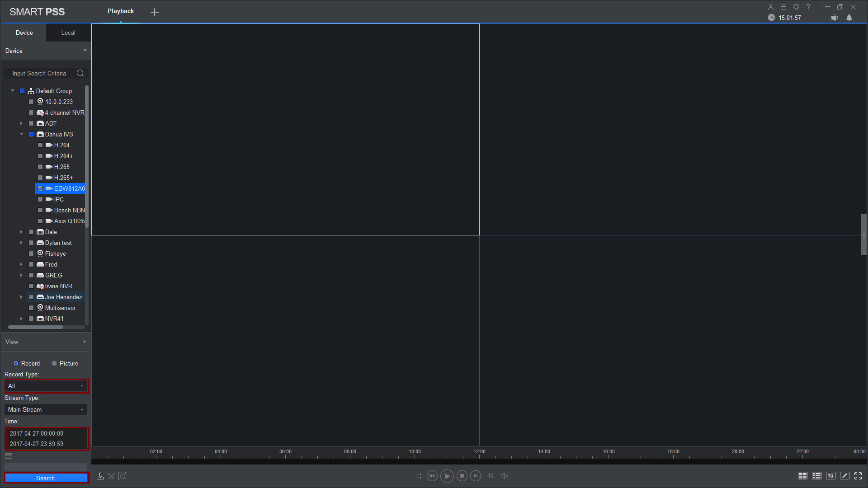Enter full screen mode
Viewport: 868px width, 488px height.
(x=858, y=476)
